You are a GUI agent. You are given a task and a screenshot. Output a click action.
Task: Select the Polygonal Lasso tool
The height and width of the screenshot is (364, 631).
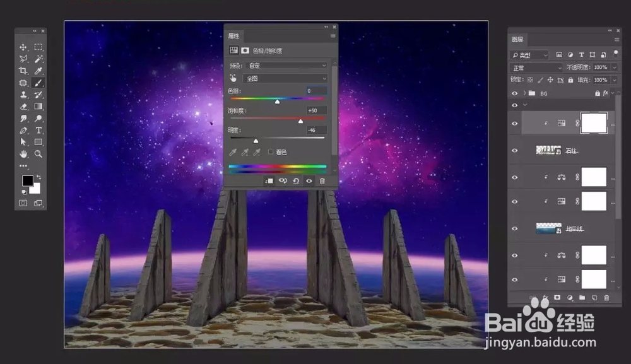(x=23, y=59)
